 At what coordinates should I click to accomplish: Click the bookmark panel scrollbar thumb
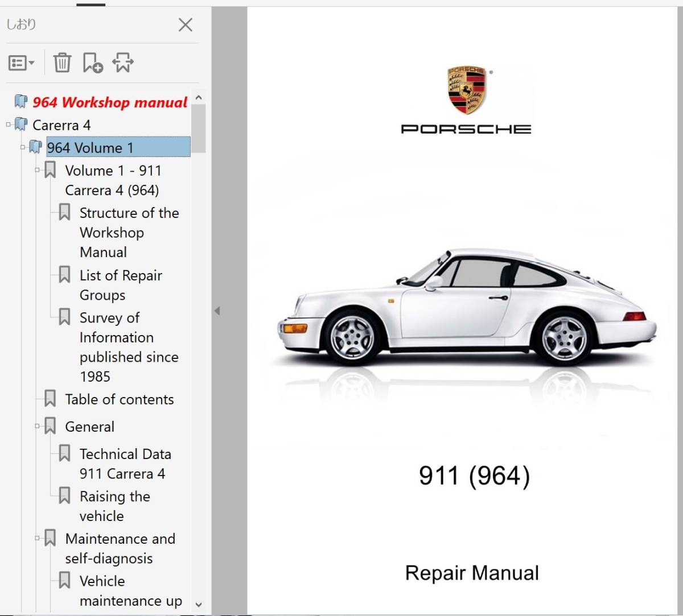click(199, 129)
